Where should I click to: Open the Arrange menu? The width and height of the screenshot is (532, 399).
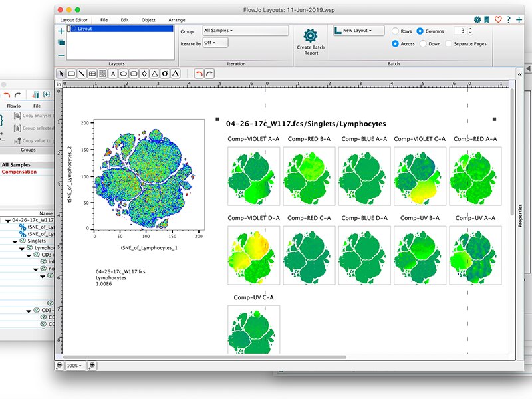click(177, 20)
